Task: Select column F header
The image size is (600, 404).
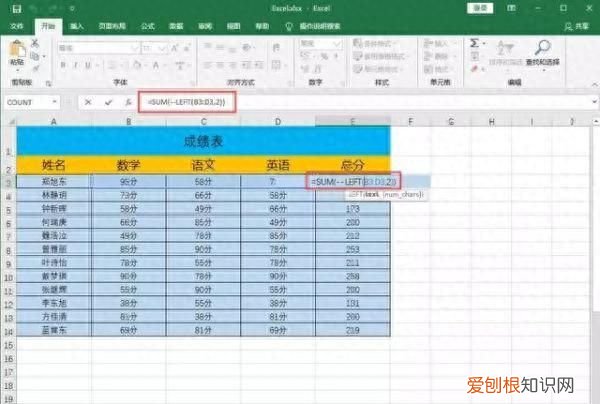Action: click(410, 122)
